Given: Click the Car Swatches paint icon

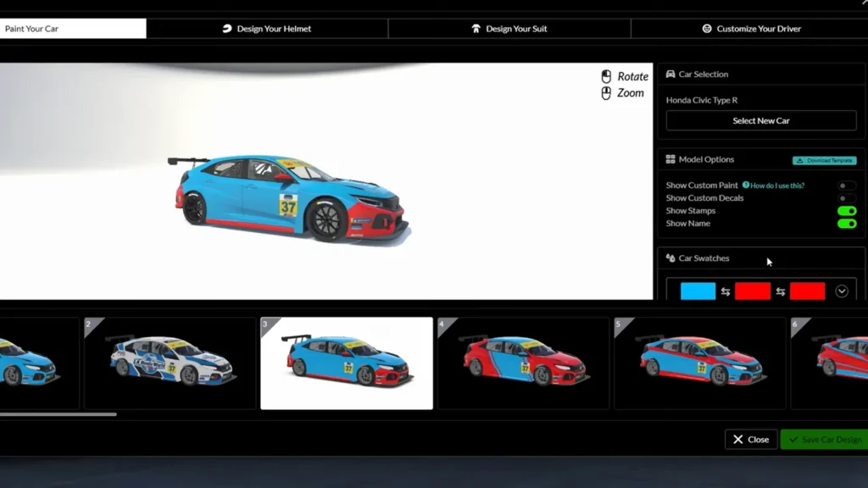Looking at the screenshot, I should (x=670, y=258).
